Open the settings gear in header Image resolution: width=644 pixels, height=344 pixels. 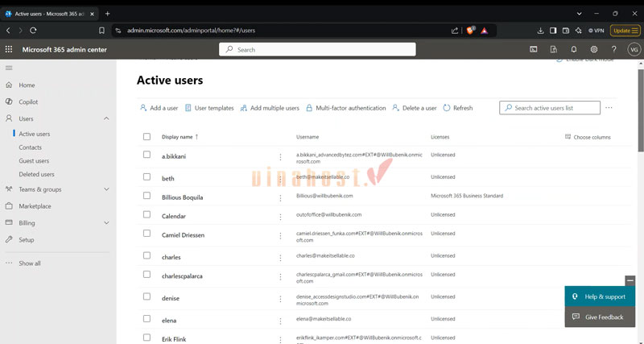point(594,49)
